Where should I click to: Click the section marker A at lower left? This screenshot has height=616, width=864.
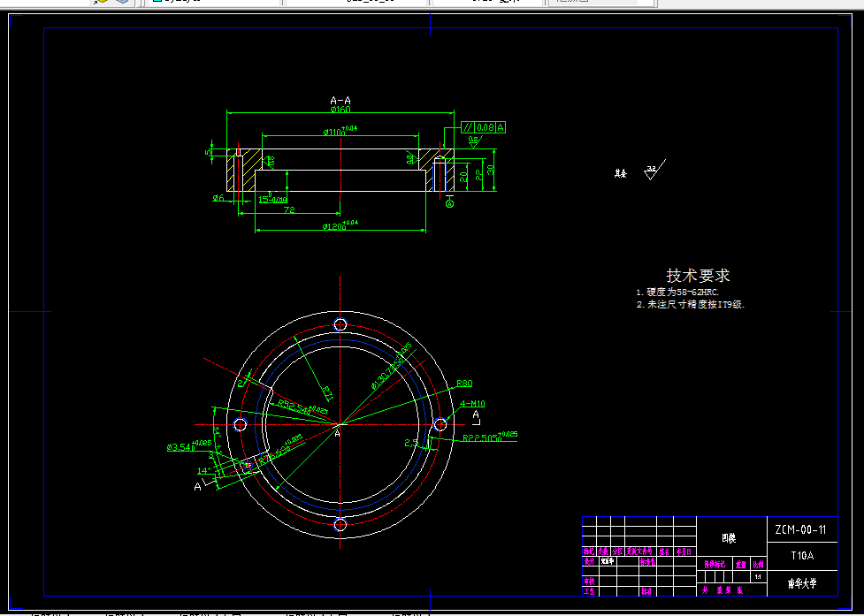point(198,487)
